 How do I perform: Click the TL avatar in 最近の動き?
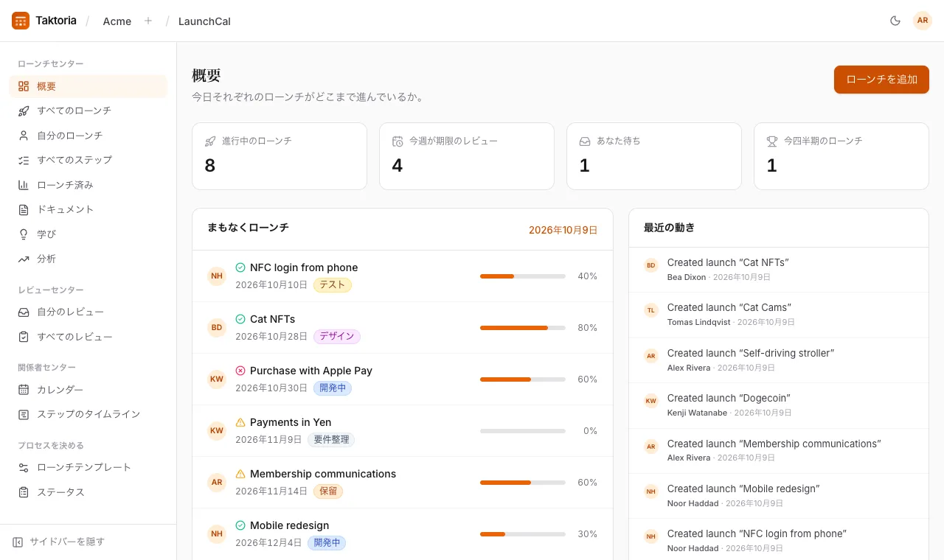coord(650,310)
